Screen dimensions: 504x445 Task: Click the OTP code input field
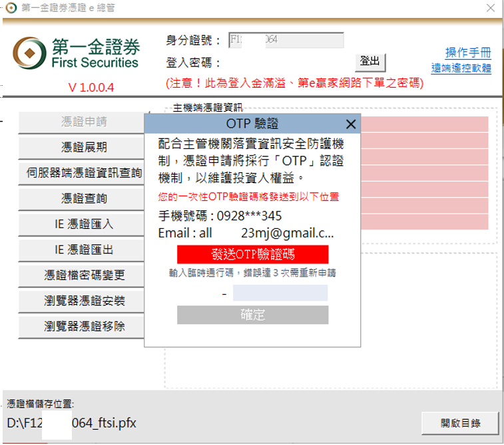click(x=280, y=293)
